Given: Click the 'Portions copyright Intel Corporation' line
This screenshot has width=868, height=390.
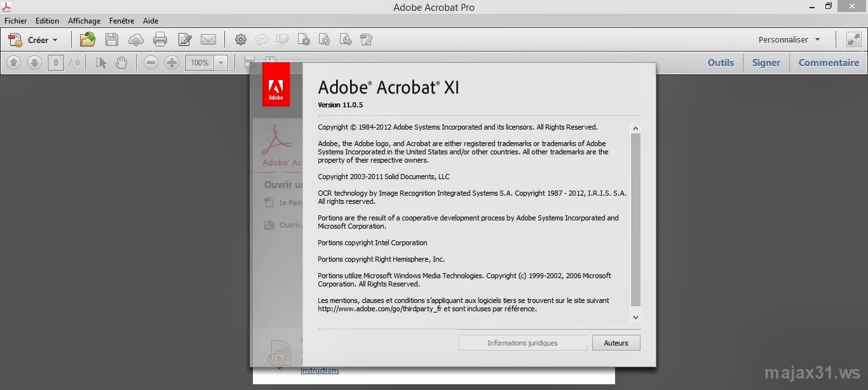Looking at the screenshot, I should point(372,243).
